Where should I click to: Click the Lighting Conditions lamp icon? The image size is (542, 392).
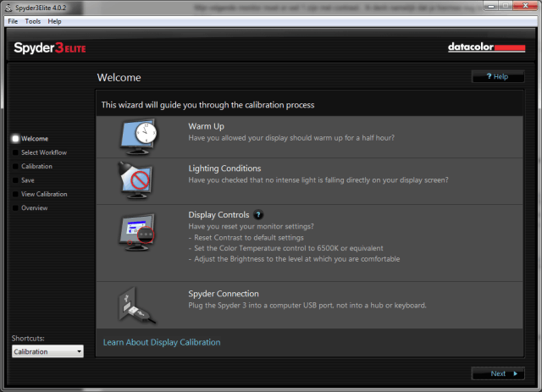135,180
